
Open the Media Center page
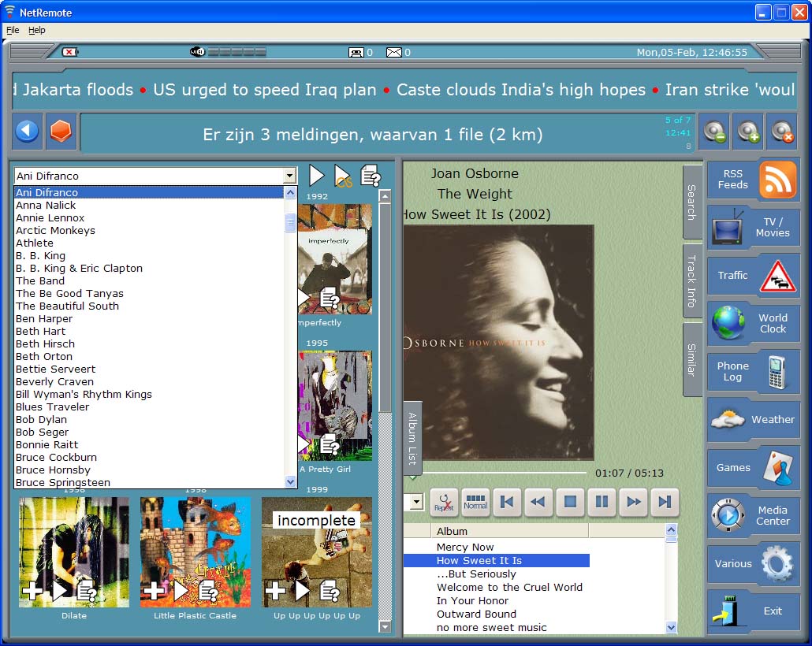pyautogui.click(x=753, y=515)
